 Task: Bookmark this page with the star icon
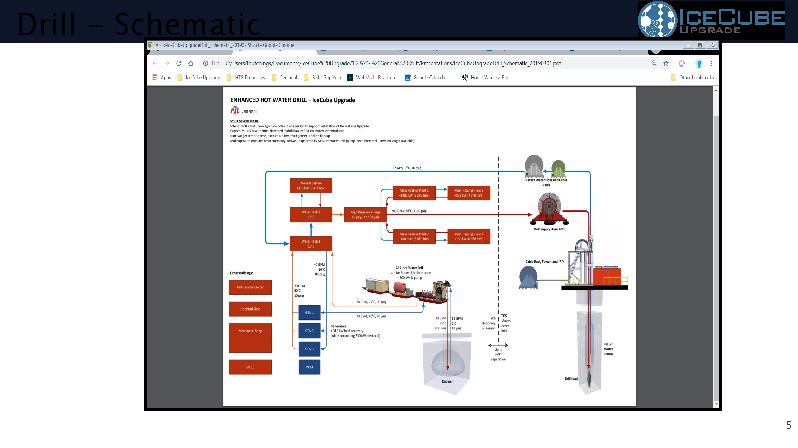[666, 61]
